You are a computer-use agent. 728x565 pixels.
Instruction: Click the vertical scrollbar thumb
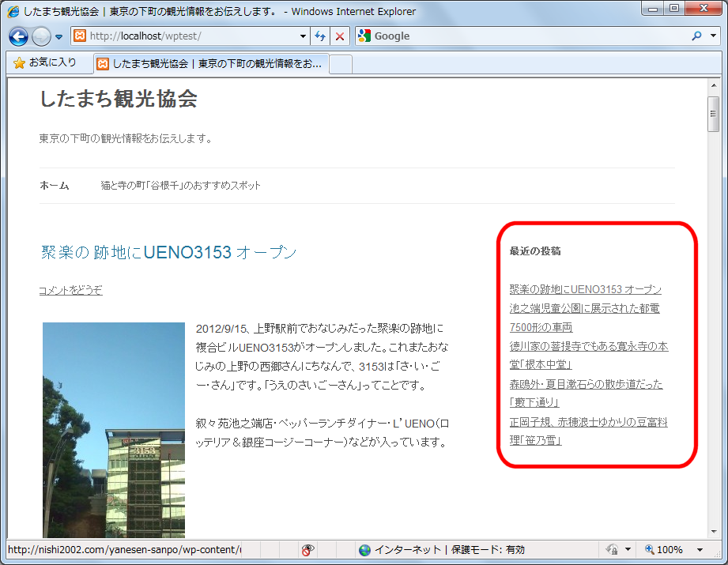point(714,115)
